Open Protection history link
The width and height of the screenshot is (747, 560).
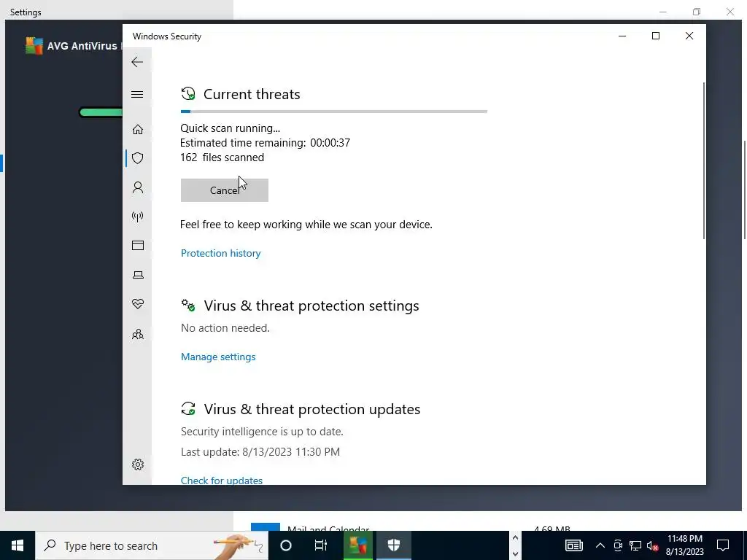coord(220,253)
